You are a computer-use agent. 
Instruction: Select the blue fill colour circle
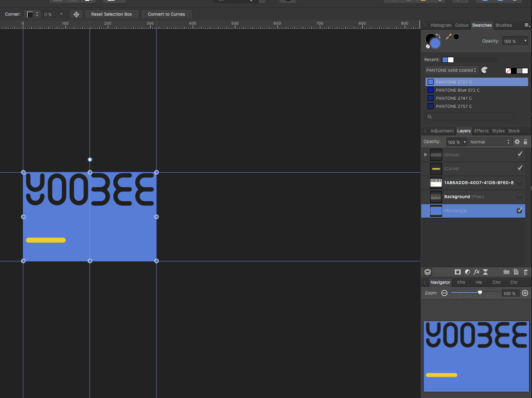pyautogui.click(x=435, y=43)
